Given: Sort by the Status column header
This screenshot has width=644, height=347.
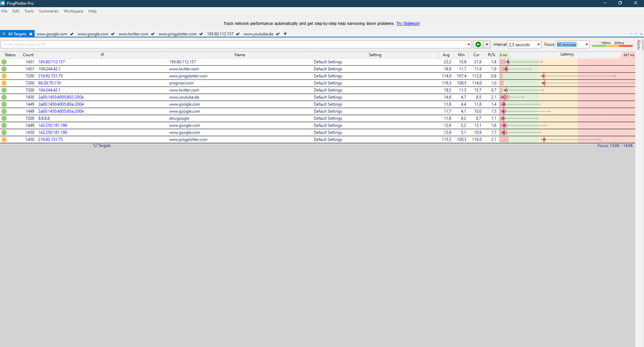Looking at the screenshot, I should [x=10, y=55].
